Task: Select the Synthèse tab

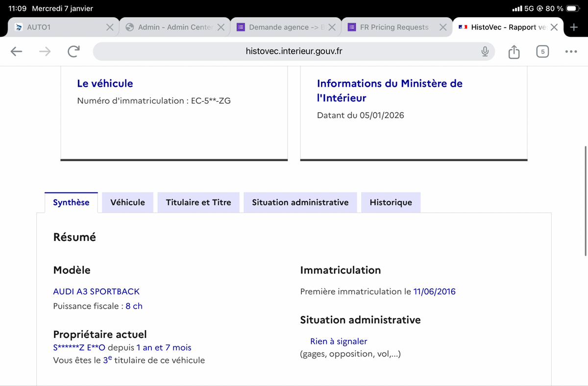Action: [x=71, y=202]
